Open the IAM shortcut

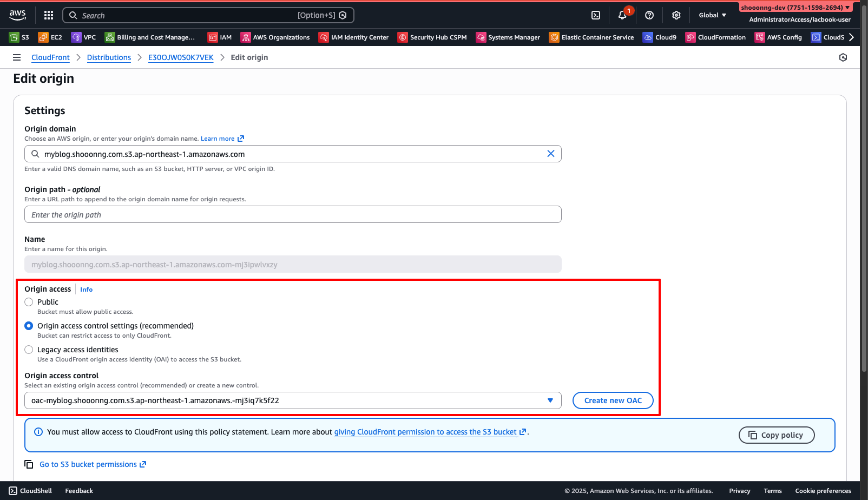click(x=220, y=37)
